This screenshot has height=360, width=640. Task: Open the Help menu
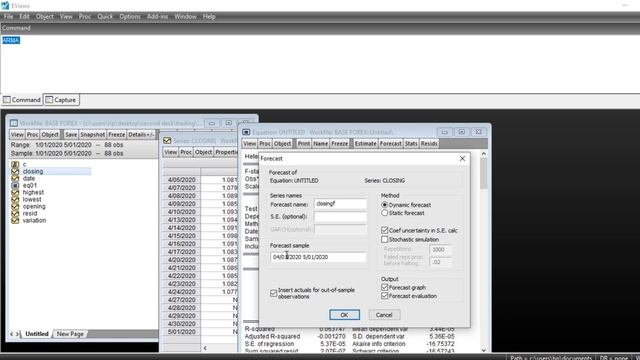click(x=209, y=16)
